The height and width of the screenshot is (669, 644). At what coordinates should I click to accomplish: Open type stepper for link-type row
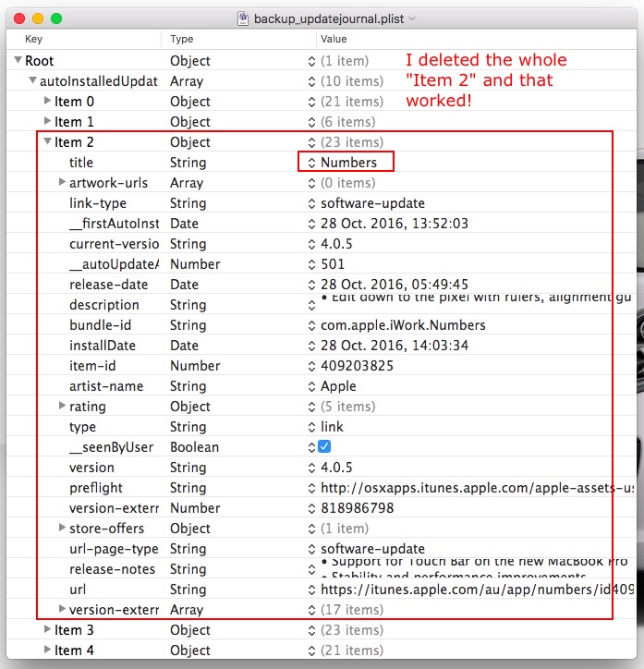pyautogui.click(x=311, y=203)
